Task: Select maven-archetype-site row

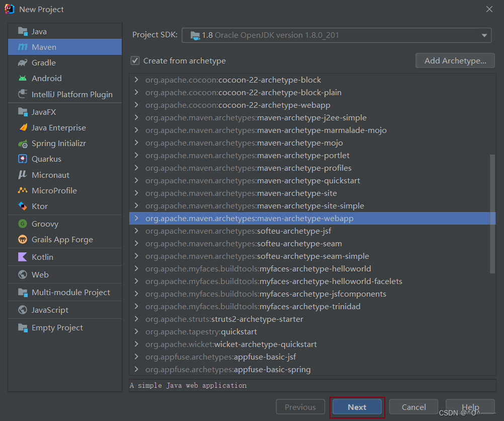Action: (312, 193)
